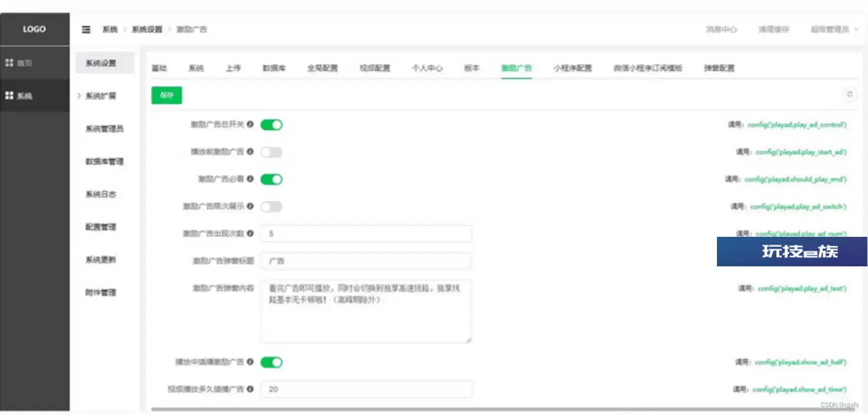Screen dimensions: 868x414
Task: Click the 系统设置 breadcrumb link
Action: point(147,30)
